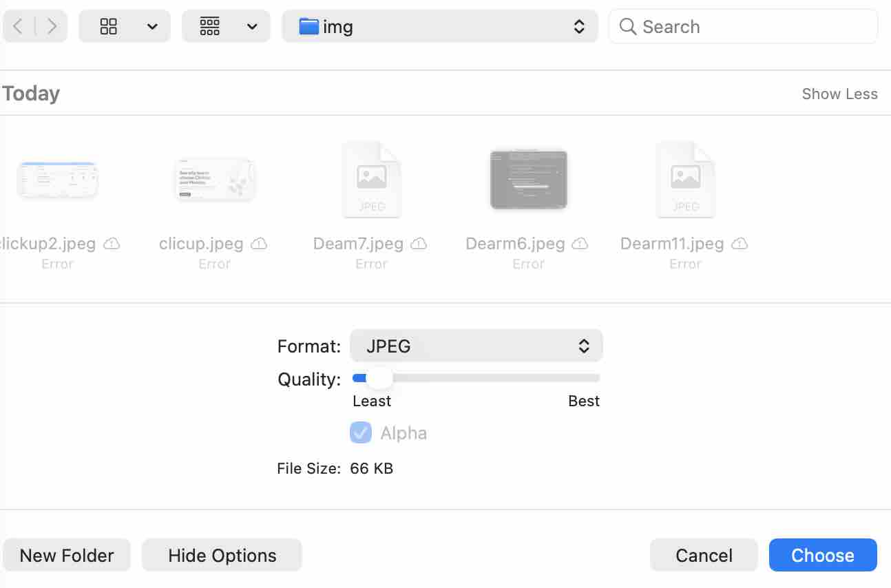Go forward with the right chevron
The height and width of the screenshot is (588, 891).
point(52,27)
